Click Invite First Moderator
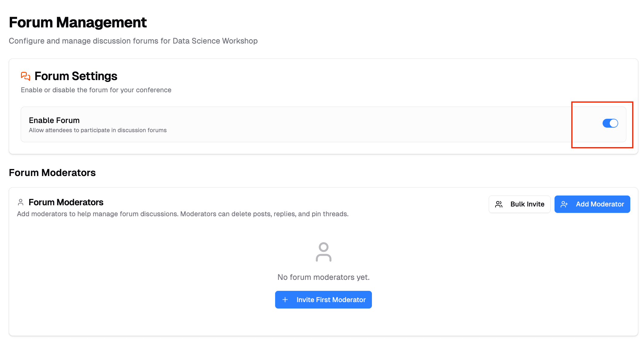The image size is (644, 349). point(323,299)
